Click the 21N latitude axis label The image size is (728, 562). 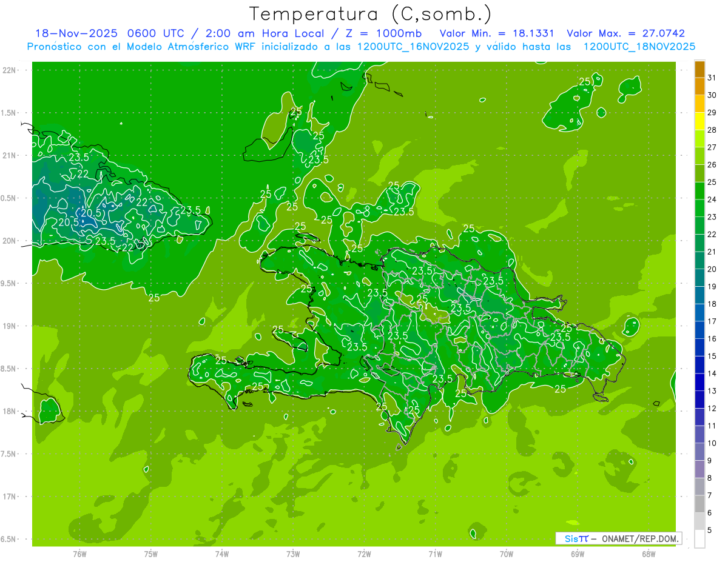pyautogui.click(x=10, y=156)
